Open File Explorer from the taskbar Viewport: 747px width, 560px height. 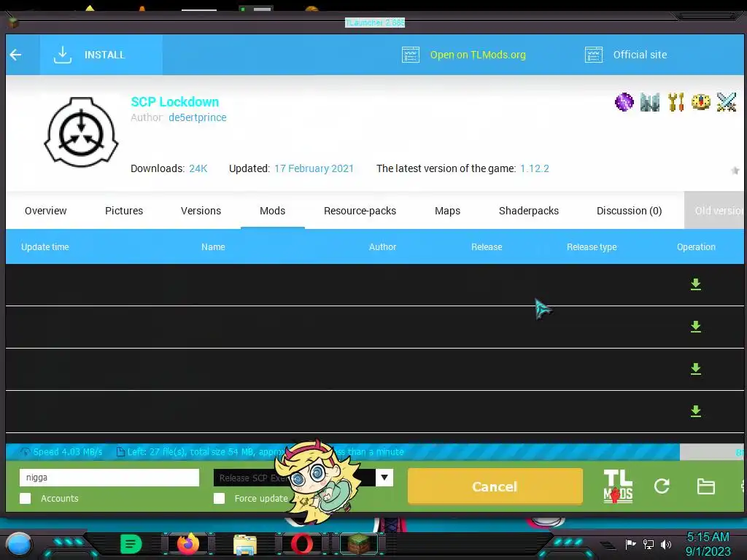click(x=245, y=545)
